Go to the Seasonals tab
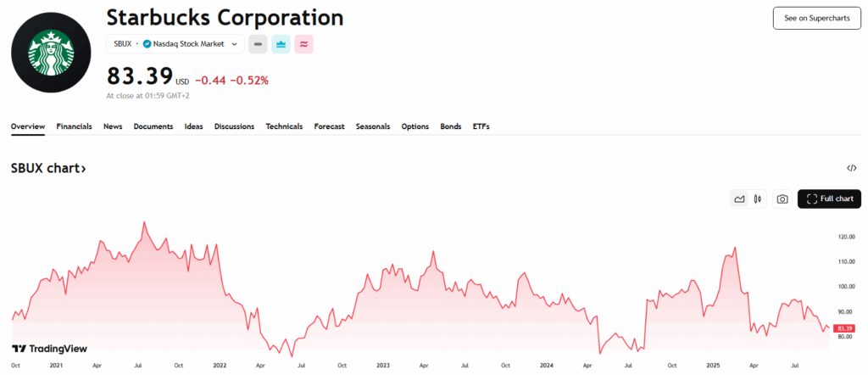The height and width of the screenshot is (375, 868). tap(373, 126)
